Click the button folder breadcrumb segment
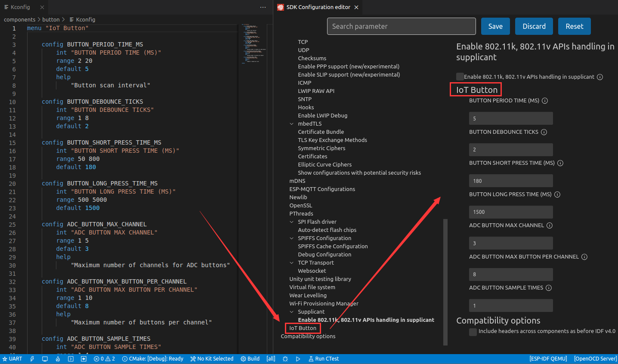618x364 pixels. tap(51, 20)
